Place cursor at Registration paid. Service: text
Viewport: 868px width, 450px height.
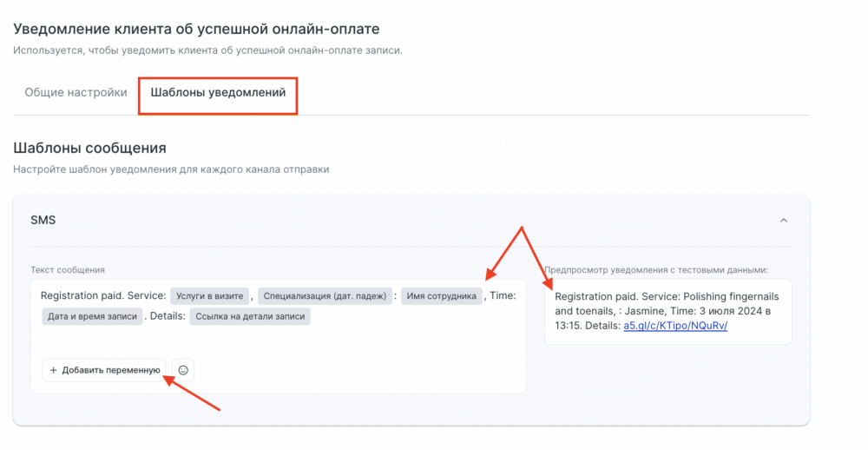click(103, 296)
